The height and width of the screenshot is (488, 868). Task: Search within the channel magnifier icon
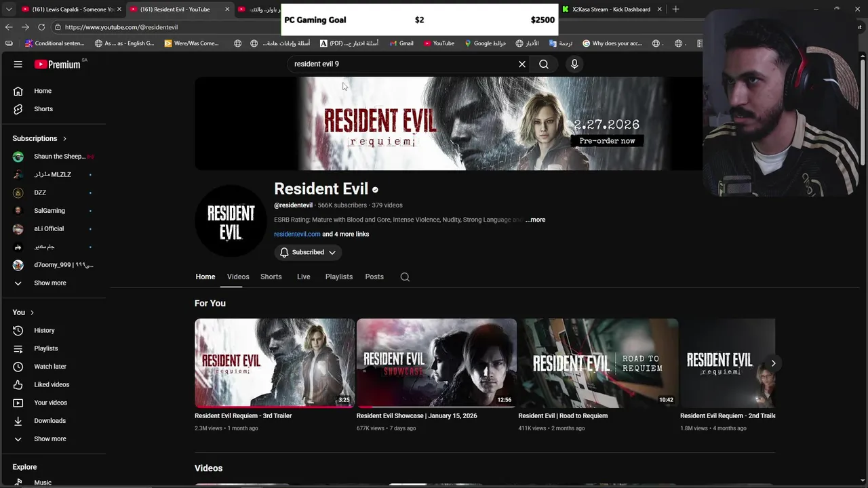405,277
